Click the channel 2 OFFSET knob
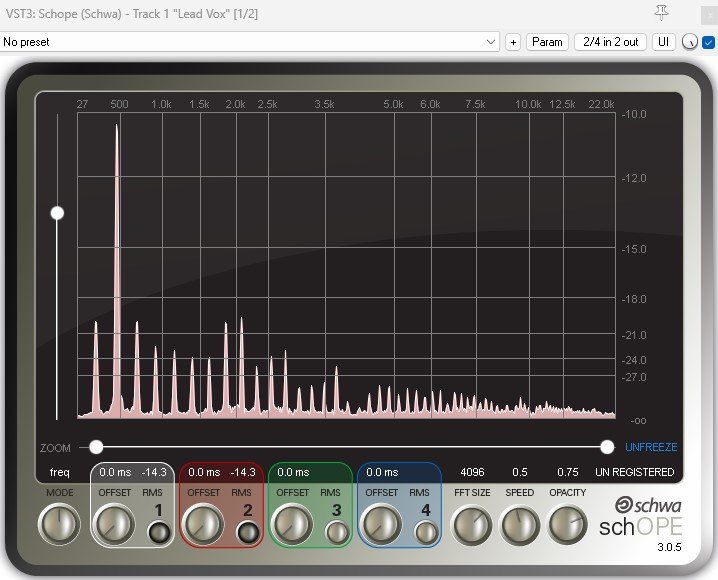Viewport: 718px width, 580px height. (x=203, y=523)
